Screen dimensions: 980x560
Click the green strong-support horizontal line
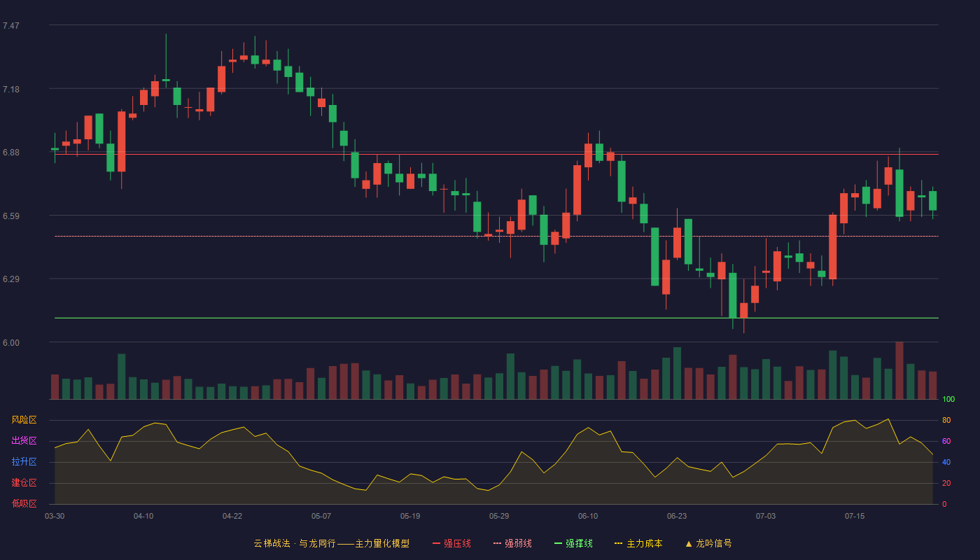point(496,318)
